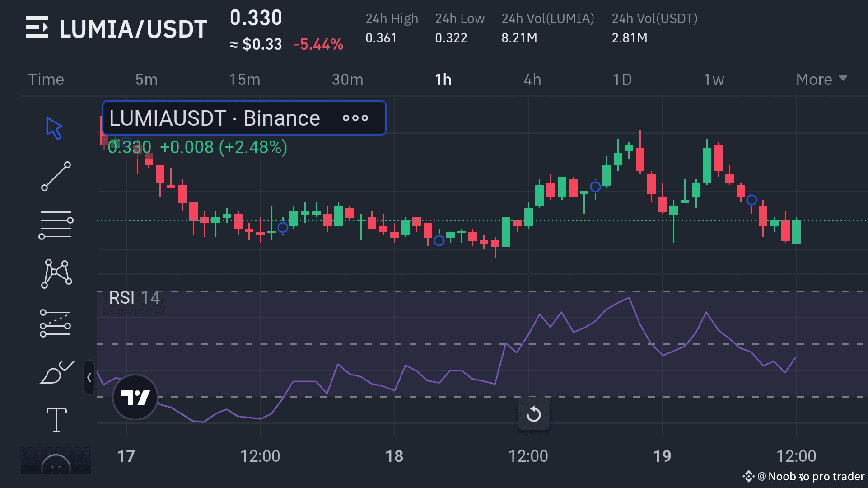Reset chart view with circular arrow
Screen dimensions: 868x488
click(533, 413)
